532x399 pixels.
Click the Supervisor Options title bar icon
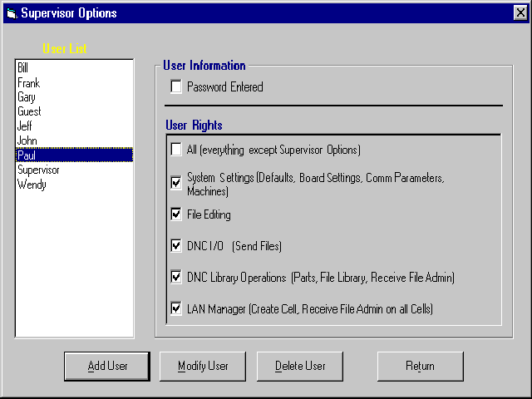tap(12, 13)
